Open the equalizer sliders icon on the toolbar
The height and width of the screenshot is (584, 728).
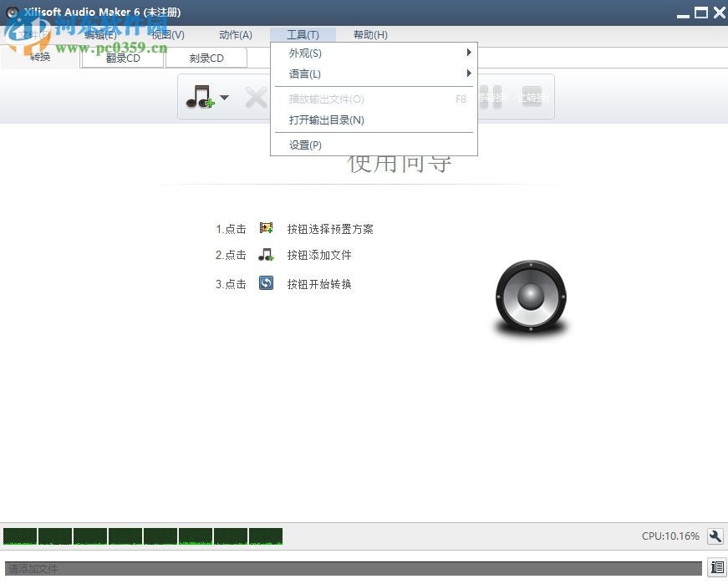coord(491,98)
